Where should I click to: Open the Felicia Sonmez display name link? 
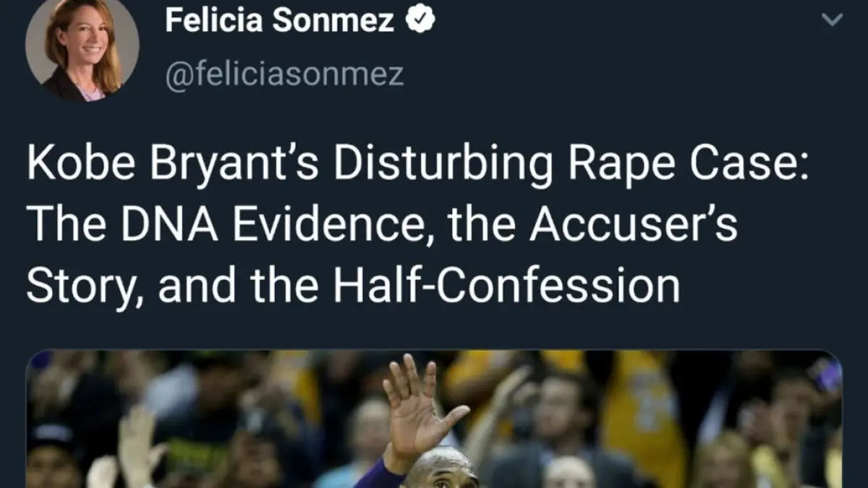[x=279, y=20]
